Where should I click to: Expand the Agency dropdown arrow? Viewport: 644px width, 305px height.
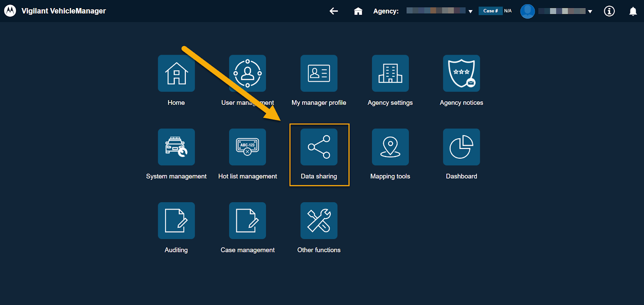coord(470,12)
